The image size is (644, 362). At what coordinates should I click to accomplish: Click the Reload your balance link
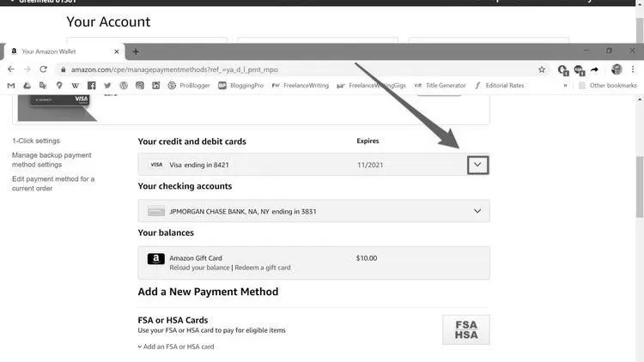pyautogui.click(x=199, y=268)
